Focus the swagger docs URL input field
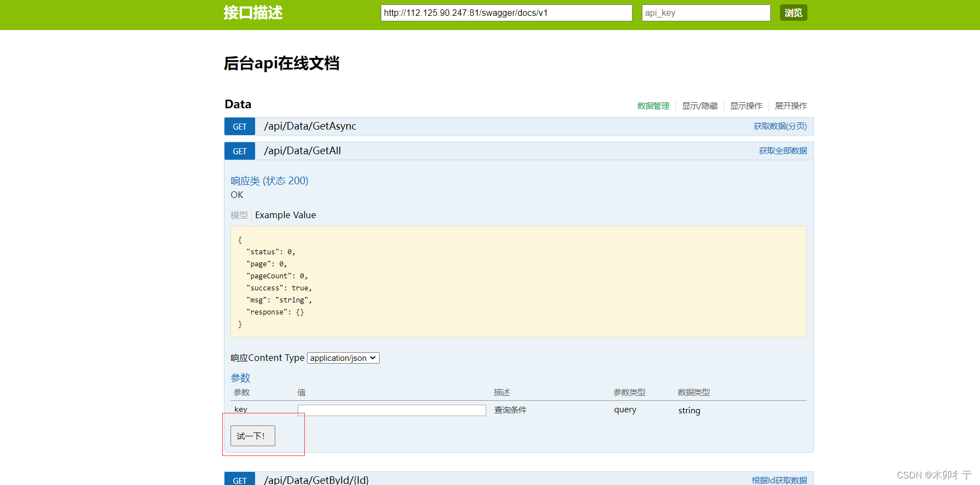Screen dimensions: 980x485 (506, 13)
